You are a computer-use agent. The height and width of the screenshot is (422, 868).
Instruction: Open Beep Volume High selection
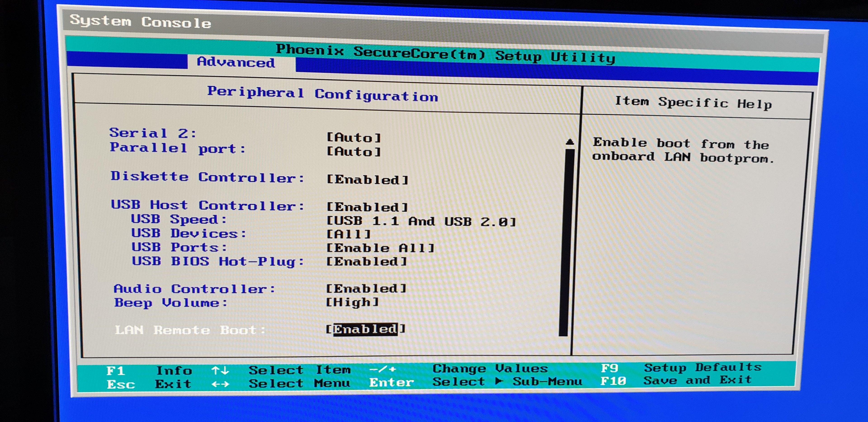tap(352, 302)
